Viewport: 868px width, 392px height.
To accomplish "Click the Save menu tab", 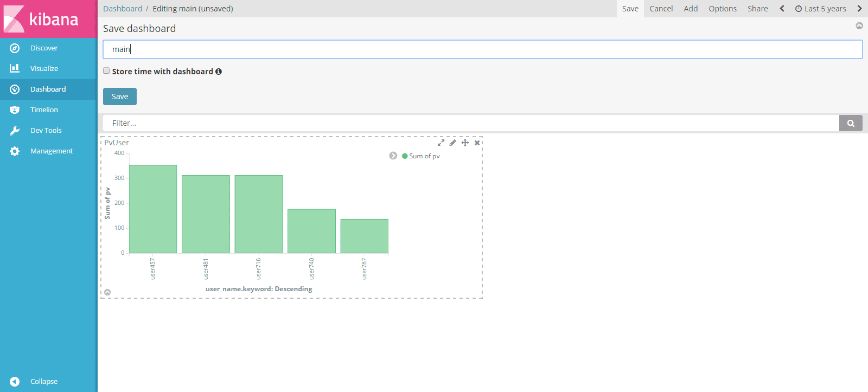I will tap(630, 9).
